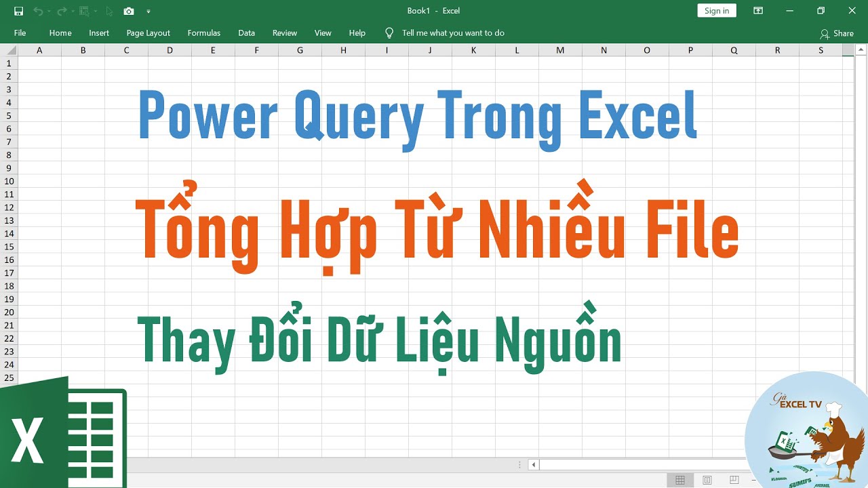Switch to the Home ribbon tab

(x=60, y=33)
